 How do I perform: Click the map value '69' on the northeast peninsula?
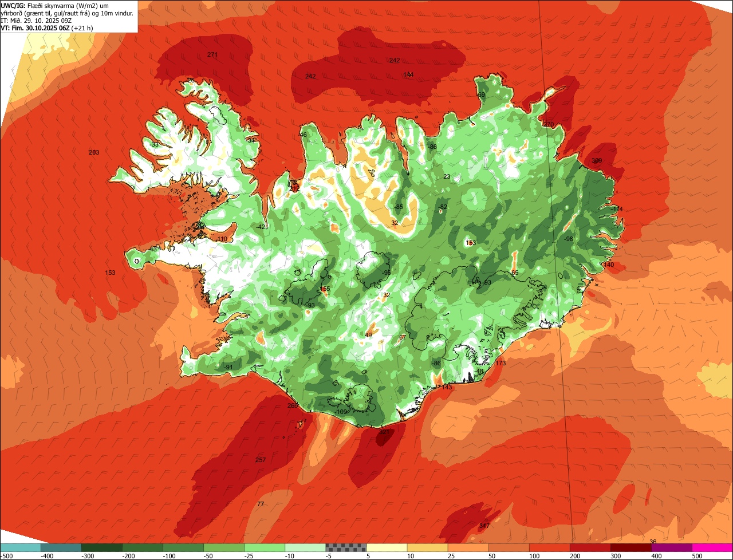tap(481, 95)
